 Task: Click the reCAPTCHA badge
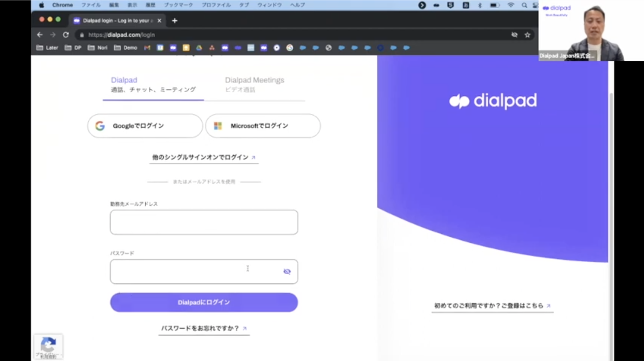click(x=48, y=347)
